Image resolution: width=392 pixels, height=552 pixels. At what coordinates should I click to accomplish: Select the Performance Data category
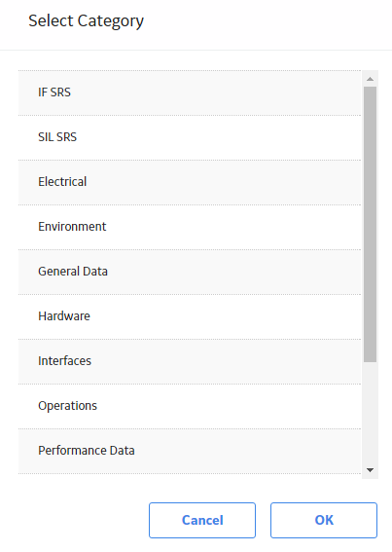(x=190, y=451)
